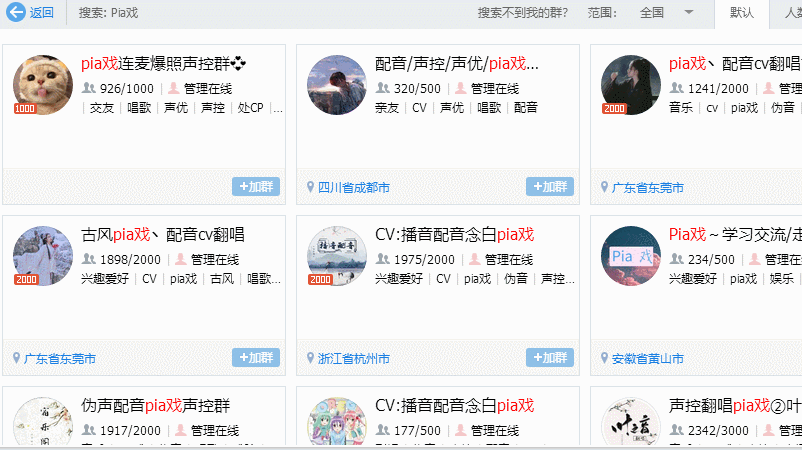The width and height of the screenshot is (802, 450).
Task: Open title 配音/声控/声优/pia戏...
Action: (457, 63)
